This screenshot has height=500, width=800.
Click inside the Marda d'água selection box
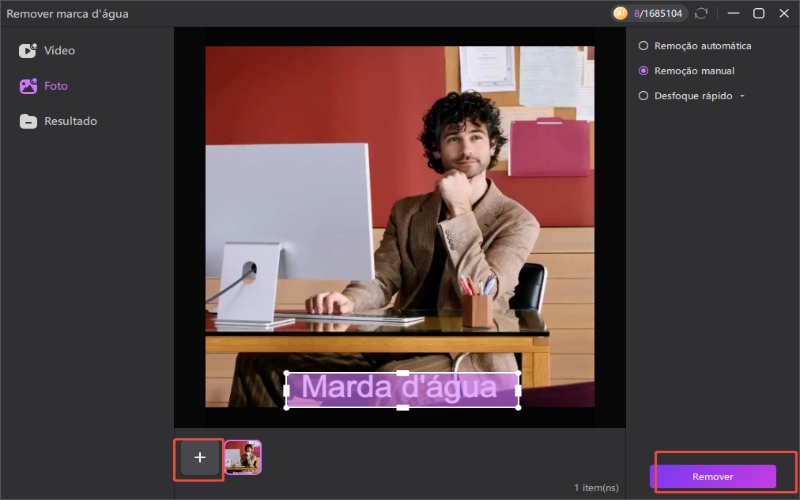[x=402, y=390]
